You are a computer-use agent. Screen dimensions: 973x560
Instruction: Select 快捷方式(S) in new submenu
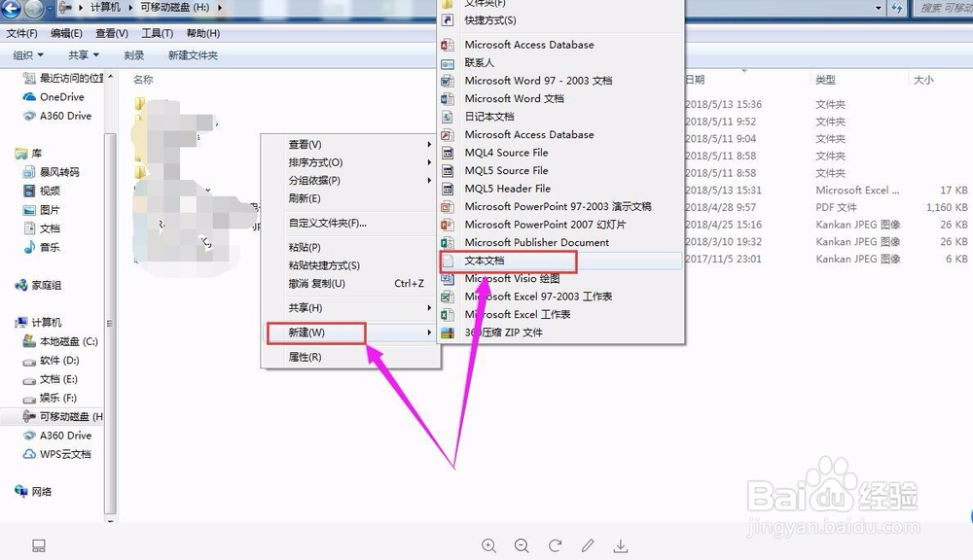click(x=561, y=20)
